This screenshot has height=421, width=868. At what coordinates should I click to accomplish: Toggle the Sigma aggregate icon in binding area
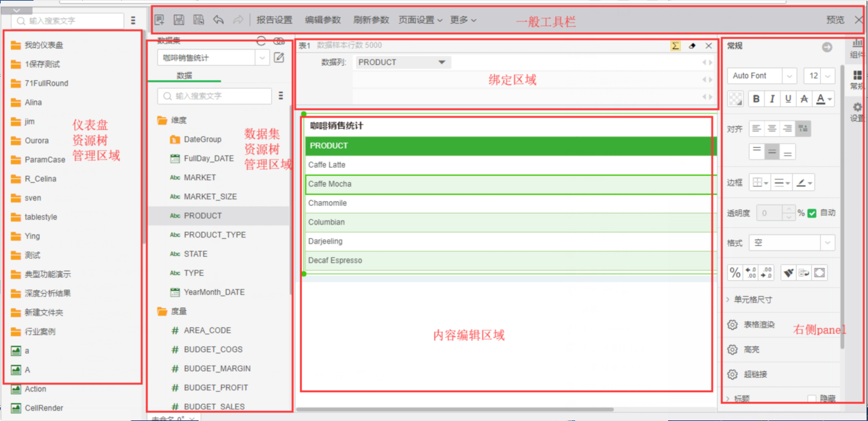tap(675, 46)
